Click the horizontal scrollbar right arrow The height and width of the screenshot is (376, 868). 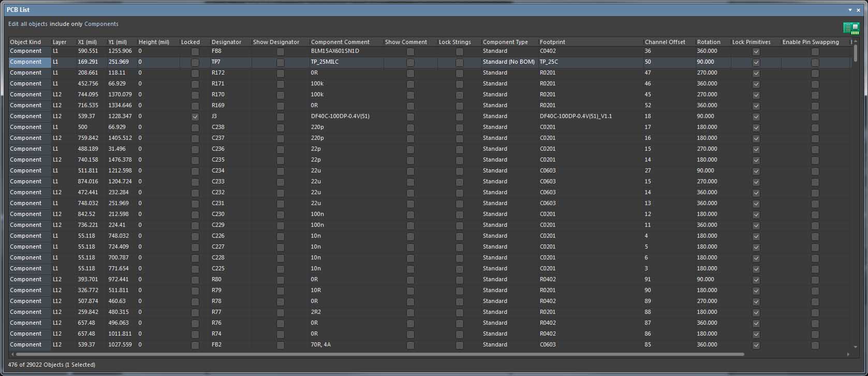click(x=848, y=354)
